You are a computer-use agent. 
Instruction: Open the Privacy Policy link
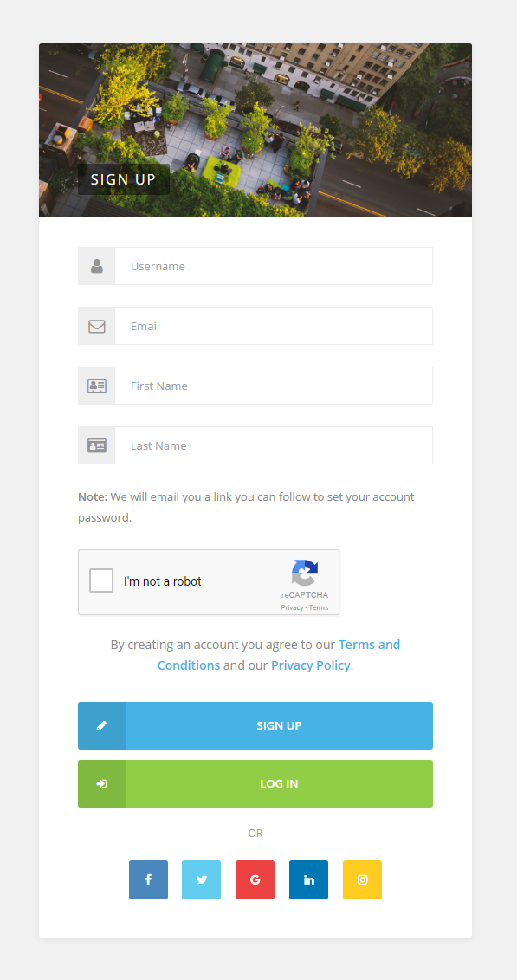pyautogui.click(x=310, y=665)
